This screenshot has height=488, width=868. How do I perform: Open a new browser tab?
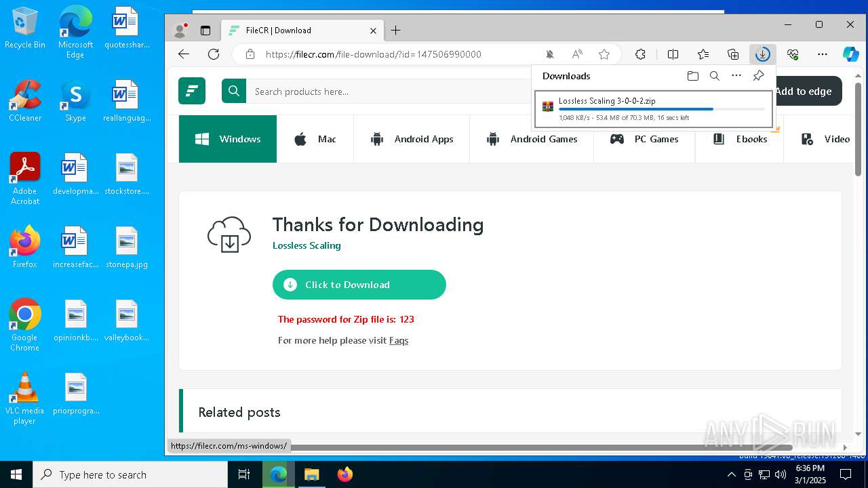coord(396,30)
